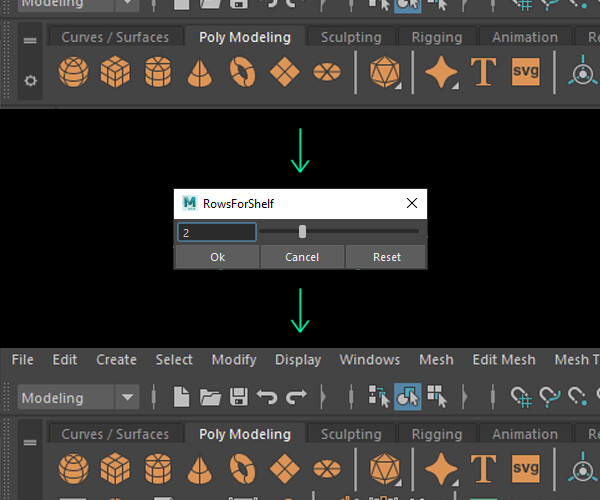Screen dimensions: 600x500
Task: Click the Undo arrow icon
Action: 267,397
